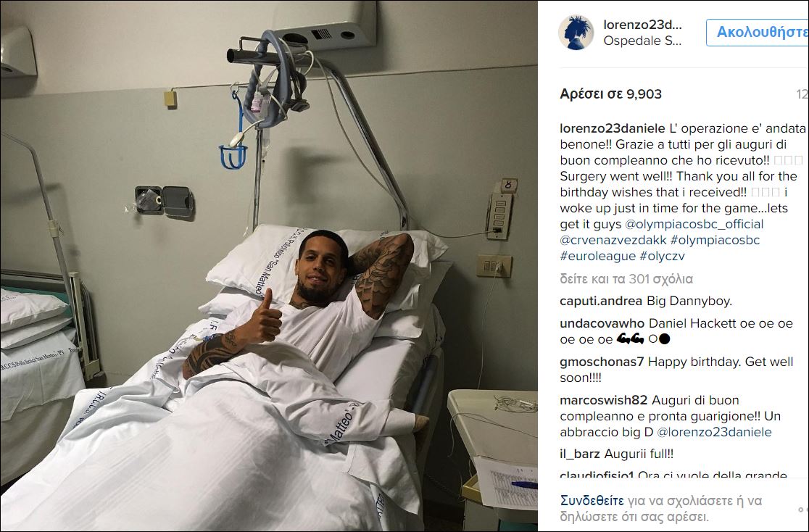The image size is (809, 532).
Task: Open commenter undacovawho profile
Action: click(602, 323)
